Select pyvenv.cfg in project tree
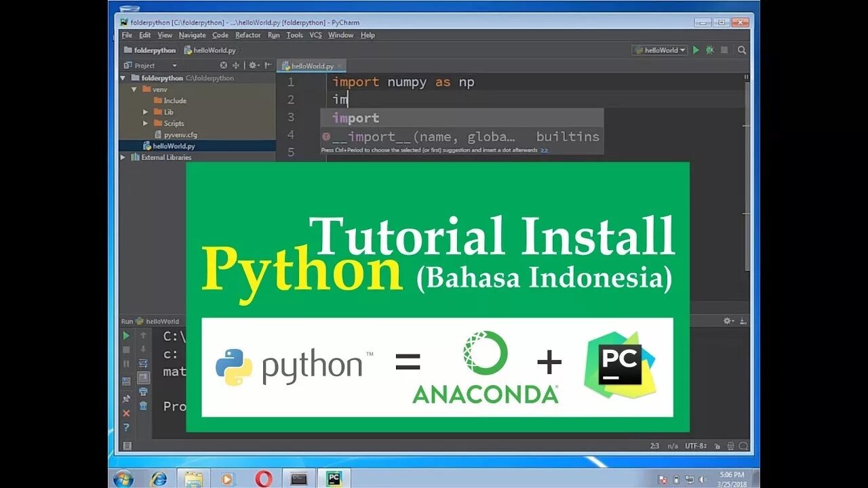 pos(175,135)
